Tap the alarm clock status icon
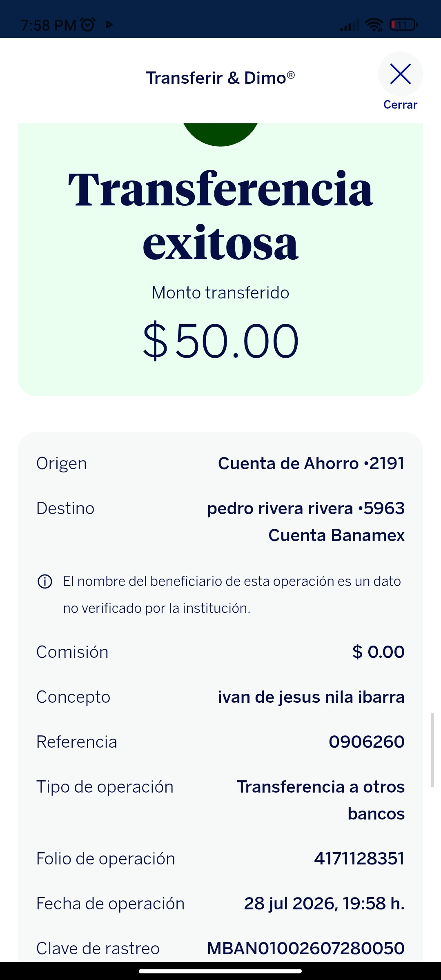The image size is (441, 980). pyautogui.click(x=88, y=25)
